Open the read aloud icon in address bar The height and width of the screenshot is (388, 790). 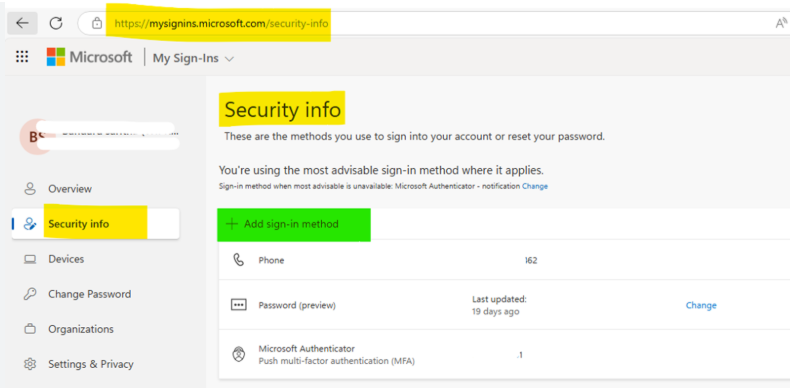(x=781, y=23)
